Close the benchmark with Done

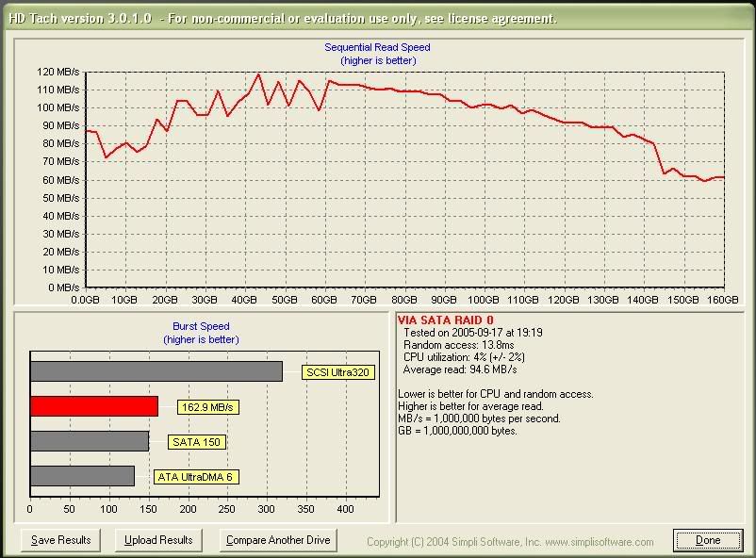click(x=707, y=540)
